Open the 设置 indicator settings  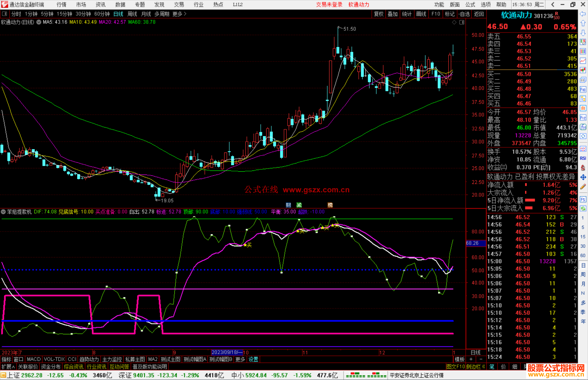point(253,359)
